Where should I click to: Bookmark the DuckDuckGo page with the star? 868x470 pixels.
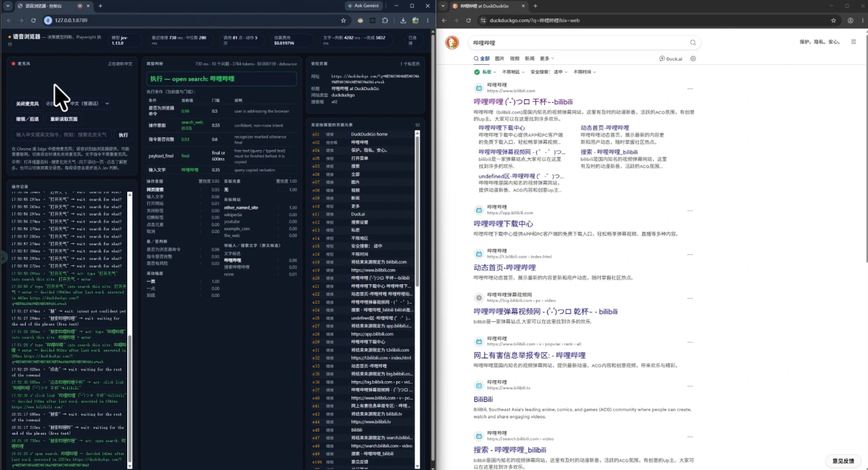pos(833,20)
